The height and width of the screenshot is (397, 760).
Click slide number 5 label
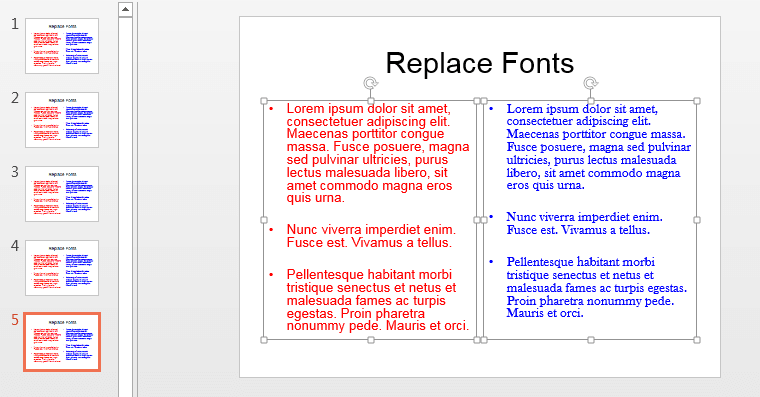pyautogui.click(x=15, y=320)
